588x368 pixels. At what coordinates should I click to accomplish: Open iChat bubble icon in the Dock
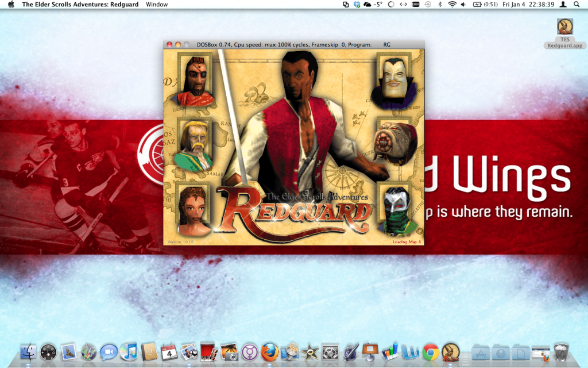(109, 352)
